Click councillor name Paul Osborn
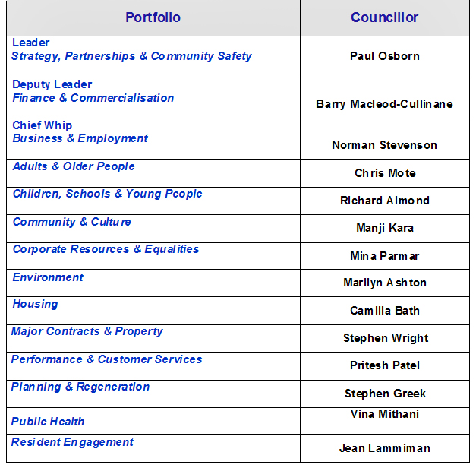Screen dimensions: 476x468 point(384,56)
